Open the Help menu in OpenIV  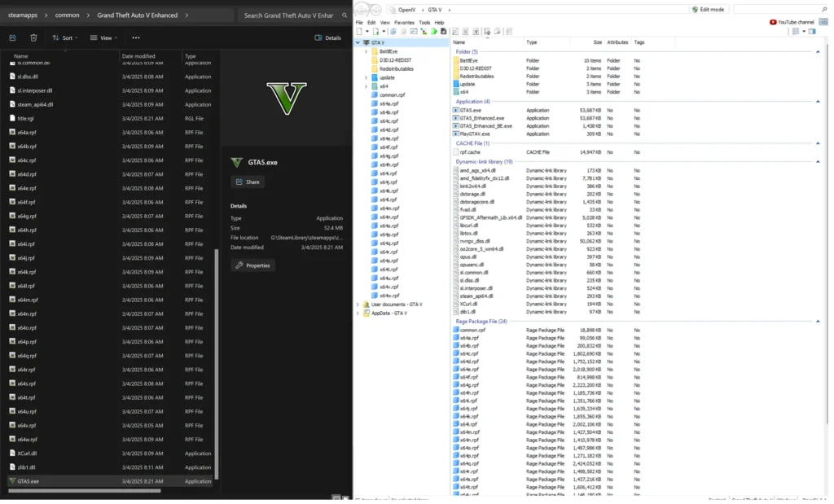point(439,22)
